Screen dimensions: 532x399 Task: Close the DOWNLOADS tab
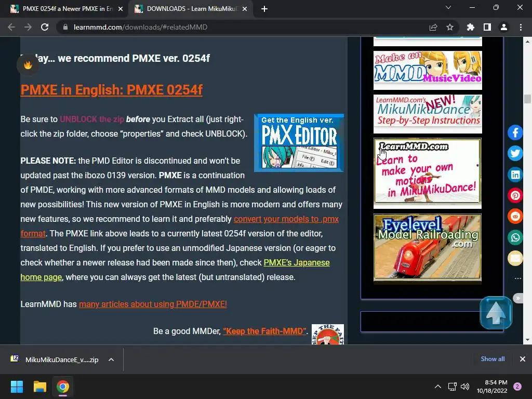click(245, 9)
